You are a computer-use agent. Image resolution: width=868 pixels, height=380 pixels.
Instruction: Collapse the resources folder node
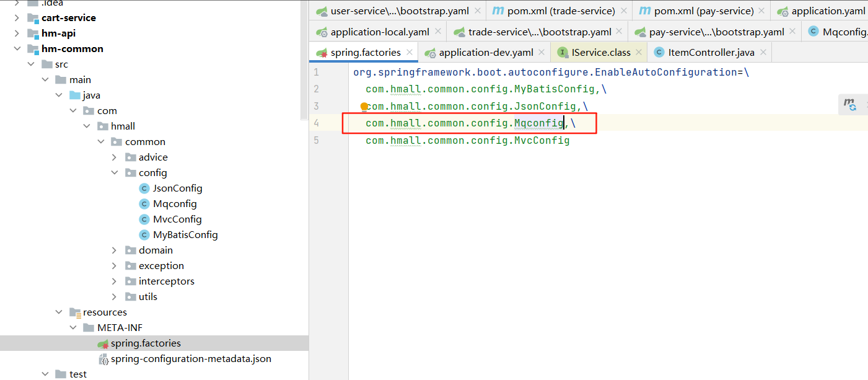pyautogui.click(x=59, y=312)
